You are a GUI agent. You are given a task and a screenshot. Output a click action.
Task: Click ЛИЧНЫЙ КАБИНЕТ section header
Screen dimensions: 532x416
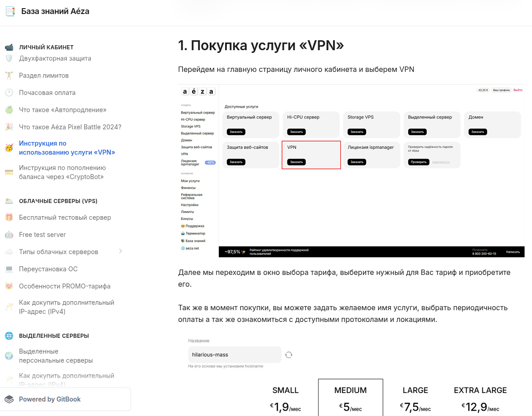(x=46, y=47)
